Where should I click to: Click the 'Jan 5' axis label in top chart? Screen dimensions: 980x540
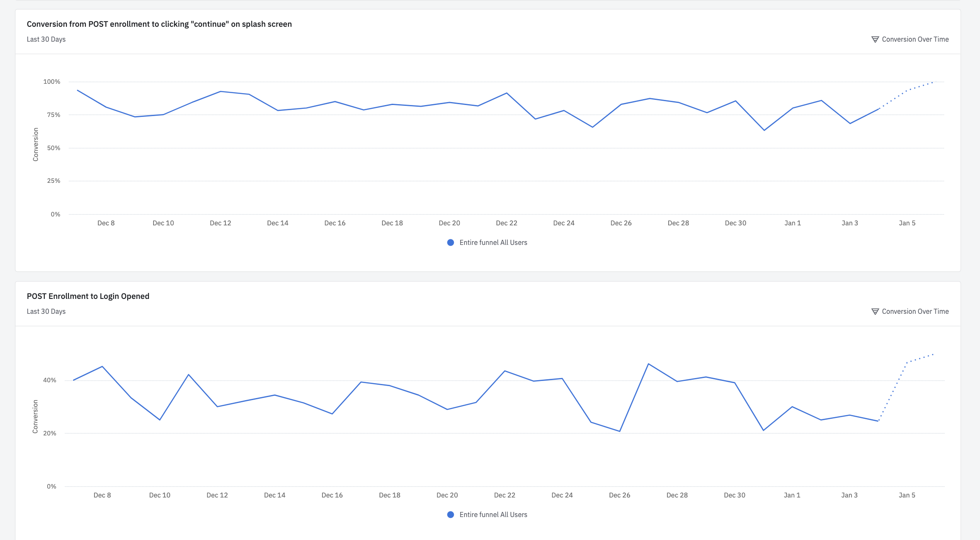point(907,223)
